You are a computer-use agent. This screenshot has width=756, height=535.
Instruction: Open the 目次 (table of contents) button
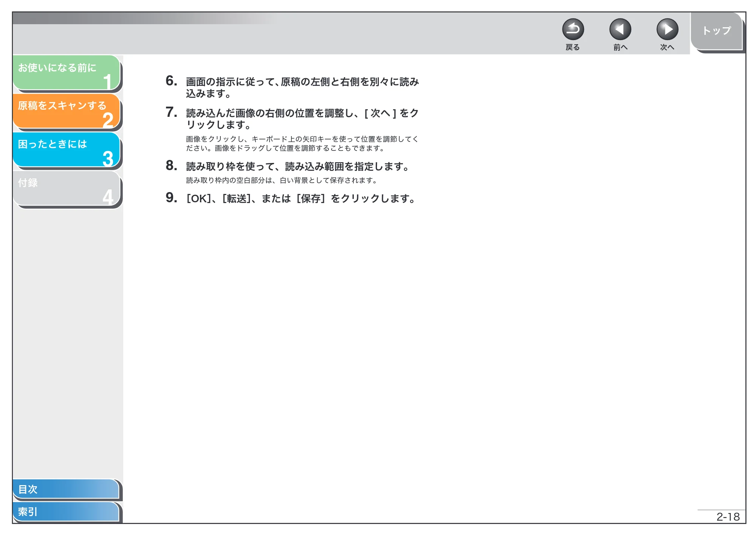tap(66, 489)
